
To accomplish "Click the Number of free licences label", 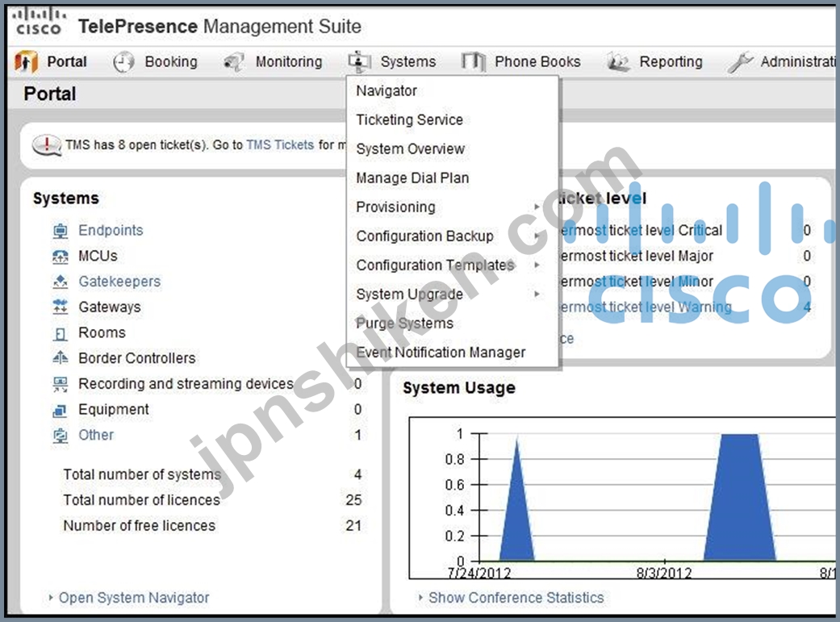I will point(140,526).
